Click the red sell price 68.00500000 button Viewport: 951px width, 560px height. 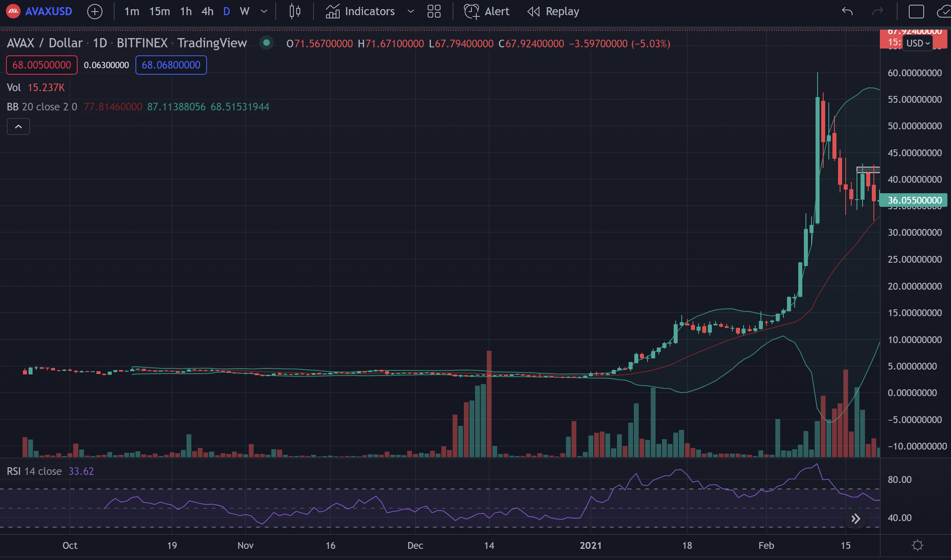tap(42, 65)
